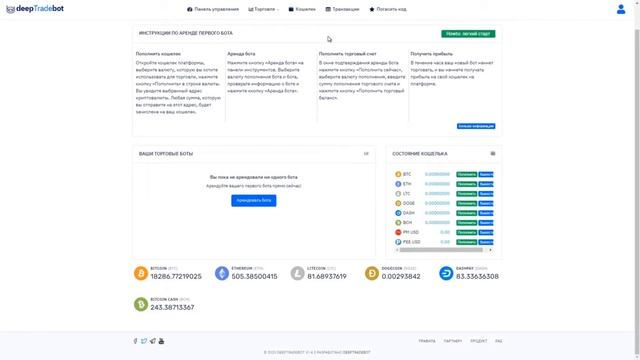Open the Telegram footer icon

[153, 341]
